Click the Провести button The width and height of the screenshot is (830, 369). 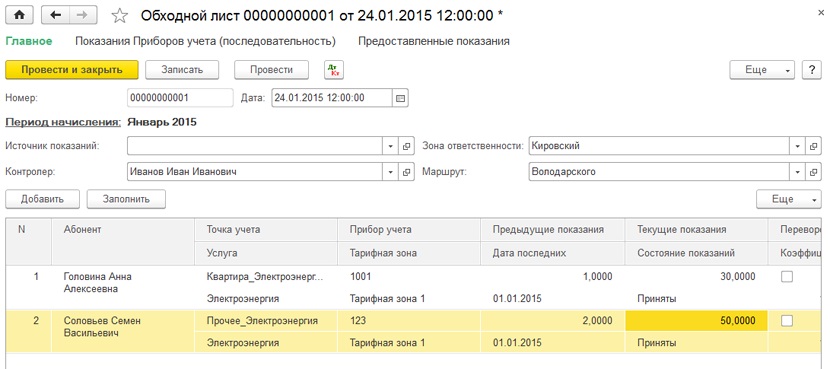tap(272, 70)
